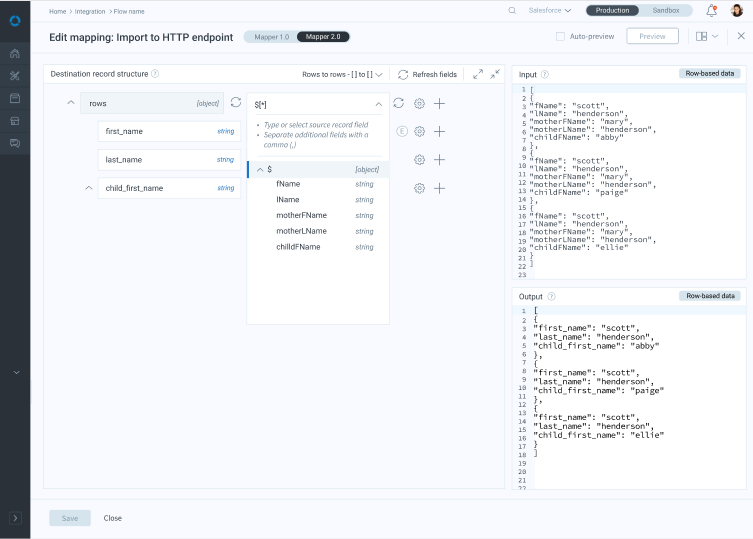Open the Home icon in left sidebar
Image resolution: width=753 pixels, height=539 pixels.
click(15, 53)
